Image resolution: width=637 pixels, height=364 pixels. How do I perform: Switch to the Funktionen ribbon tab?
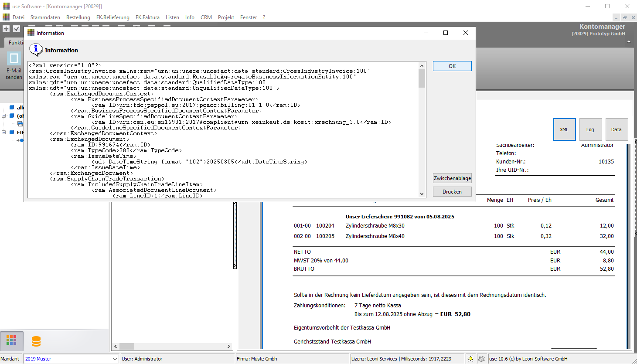point(15,42)
